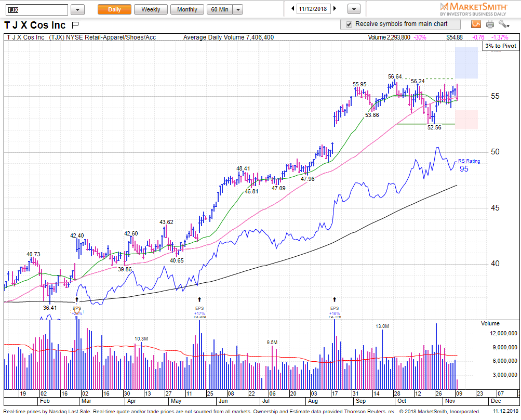The image size is (521, 420).
Task: Switch to the Monthly chart view
Action: click(187, 10)
